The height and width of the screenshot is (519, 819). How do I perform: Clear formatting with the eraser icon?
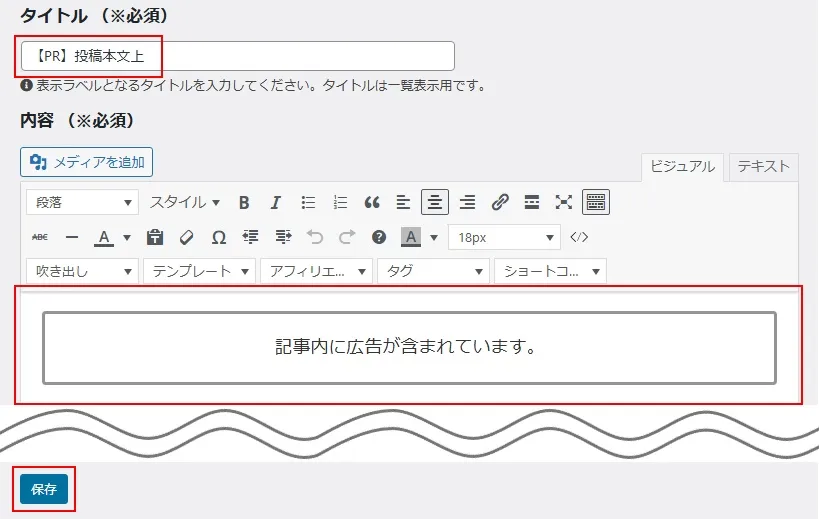186,237
